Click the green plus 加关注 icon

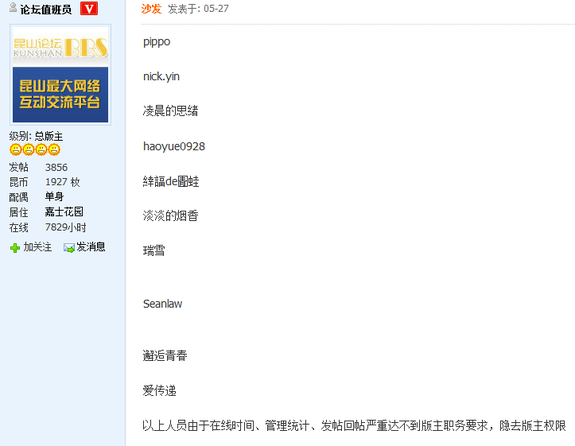coord(15,248)
